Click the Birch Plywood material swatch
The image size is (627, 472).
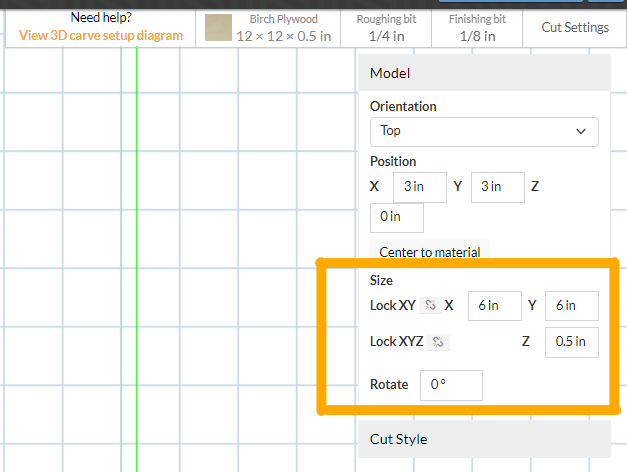218,27
